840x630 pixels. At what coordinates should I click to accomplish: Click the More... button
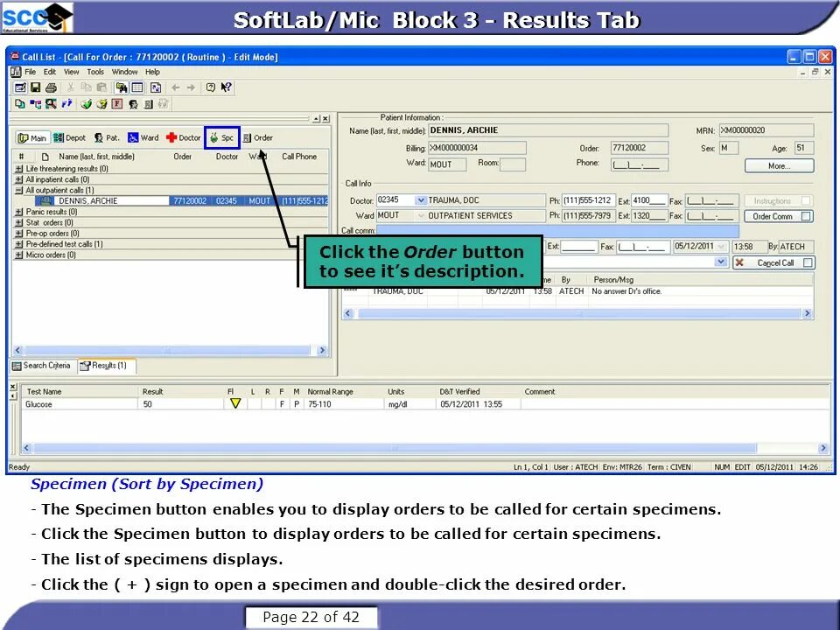click(779, 165)
